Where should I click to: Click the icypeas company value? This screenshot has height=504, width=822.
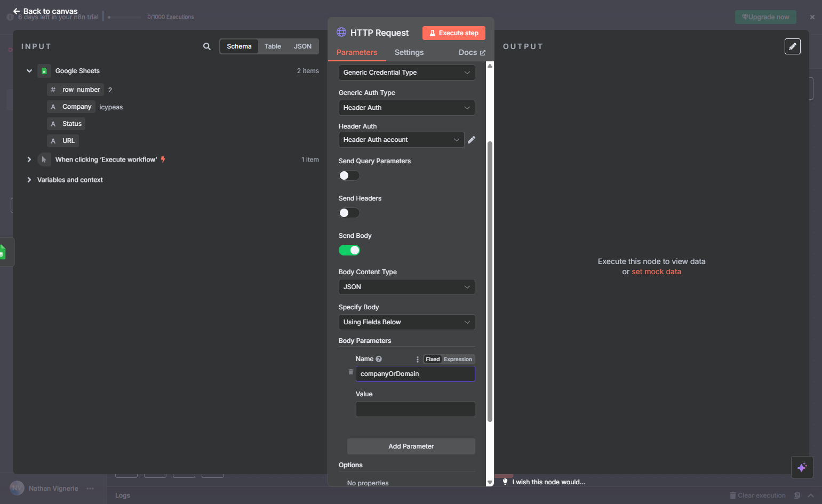tap(111, 107)
